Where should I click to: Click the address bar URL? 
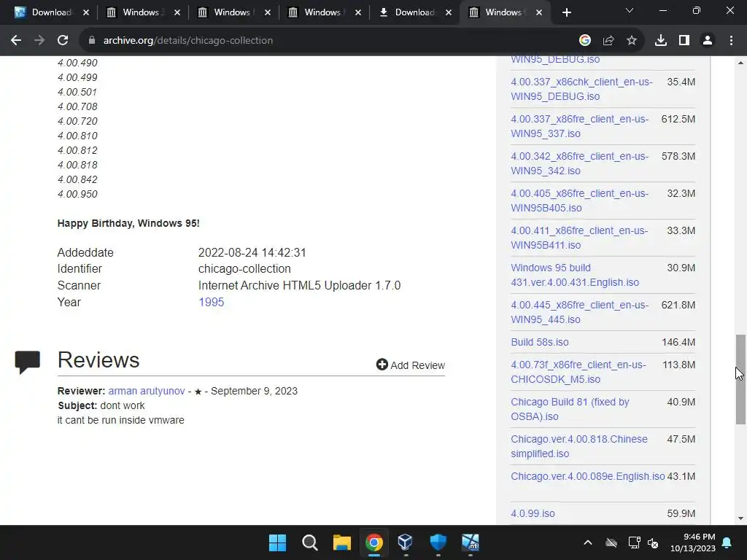(x=187, y=41)
